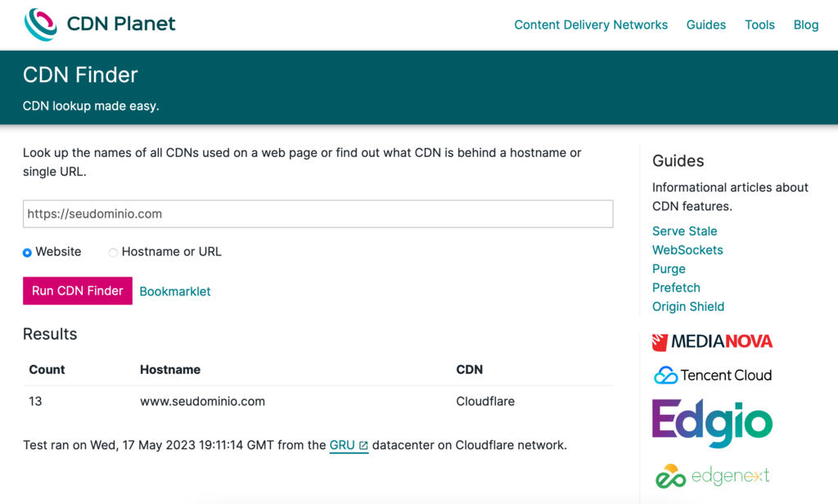Select the Hostname or URL radio button
Screen dimensions: 838x504
coord(113,252)
